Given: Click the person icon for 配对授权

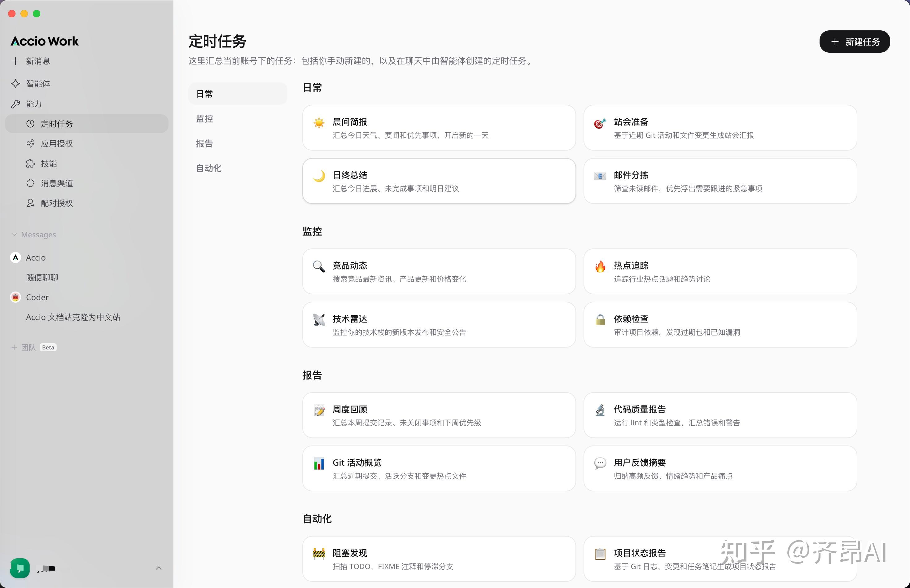Looking at the screenshot, I should (30, 203).
